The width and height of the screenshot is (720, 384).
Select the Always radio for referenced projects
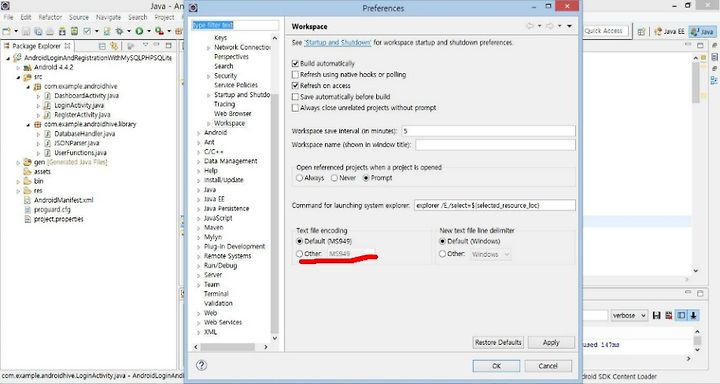click(x=299, y=178)
